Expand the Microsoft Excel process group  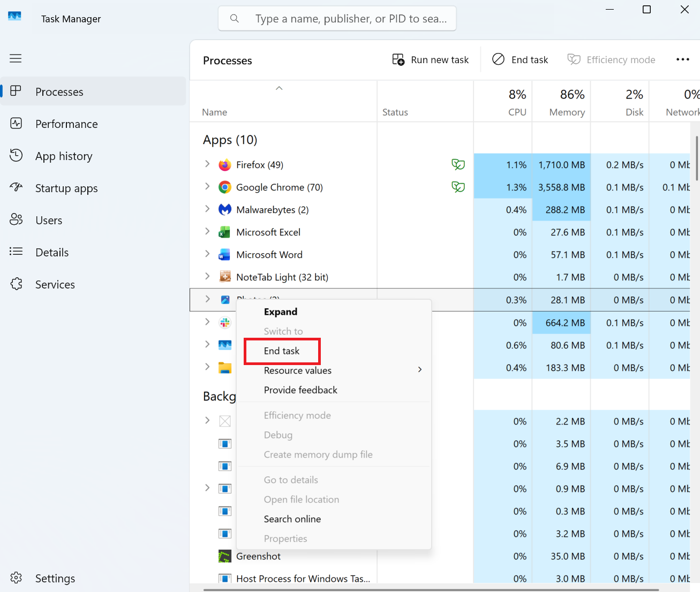point(207,231)
